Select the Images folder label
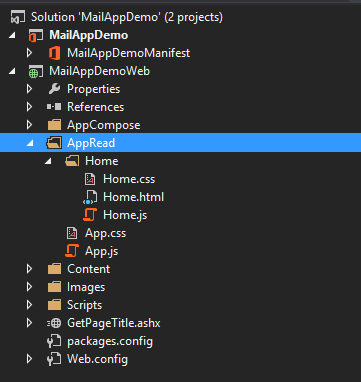 coord(86,287)
